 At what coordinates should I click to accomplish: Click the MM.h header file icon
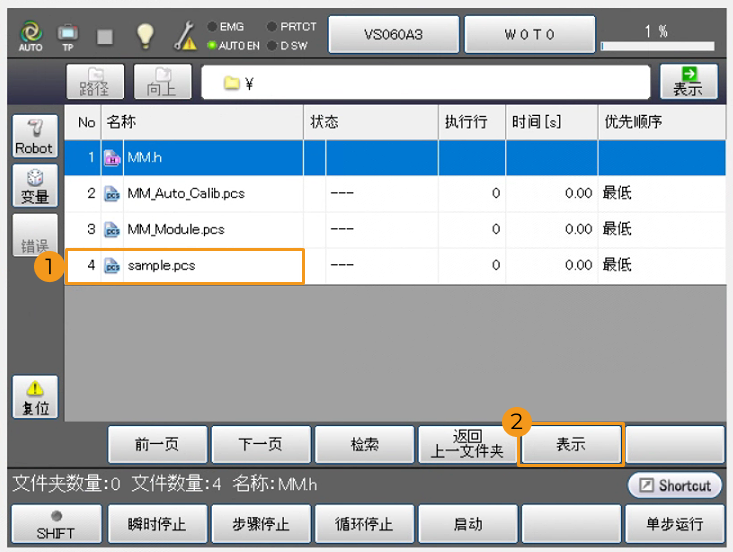coord(112,158)
